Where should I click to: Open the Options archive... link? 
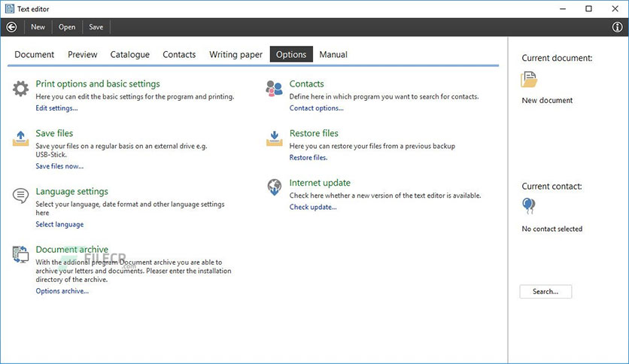(62, 290)
